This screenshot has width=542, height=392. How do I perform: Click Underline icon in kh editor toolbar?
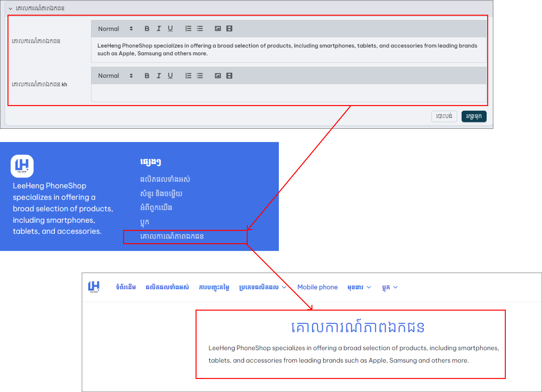[170, 76]
